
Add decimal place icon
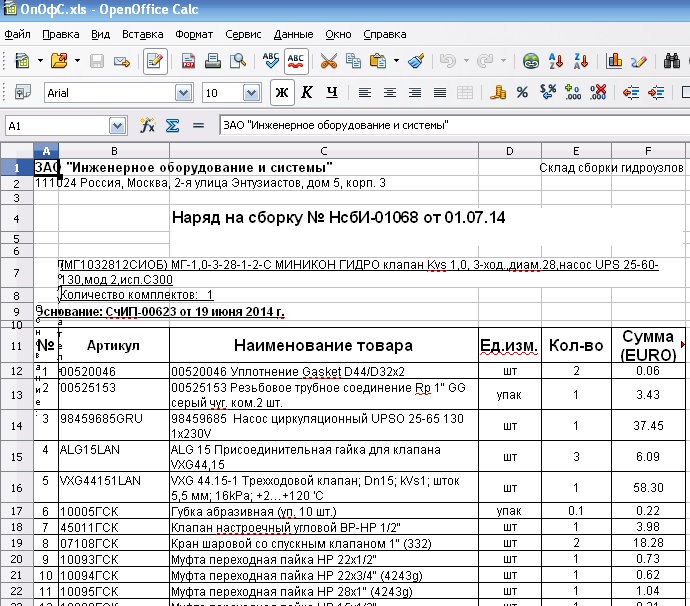click(x=573, y=92)
